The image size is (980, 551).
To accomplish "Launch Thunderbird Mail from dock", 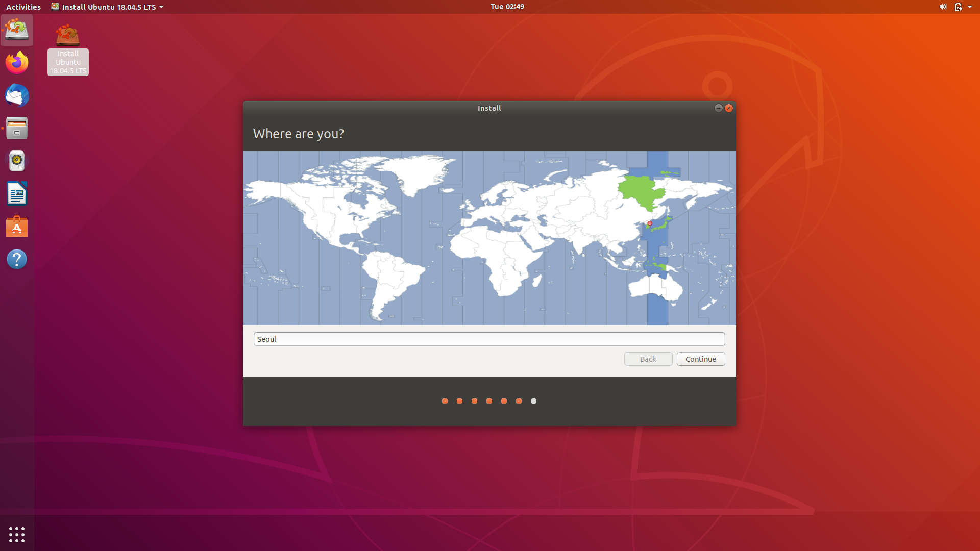I will [17, 95].
